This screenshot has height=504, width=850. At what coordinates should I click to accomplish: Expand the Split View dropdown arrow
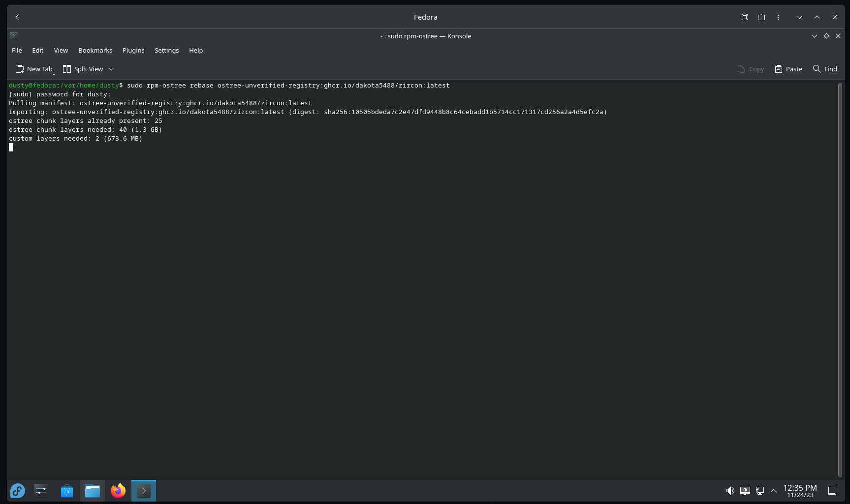[111, 69]
